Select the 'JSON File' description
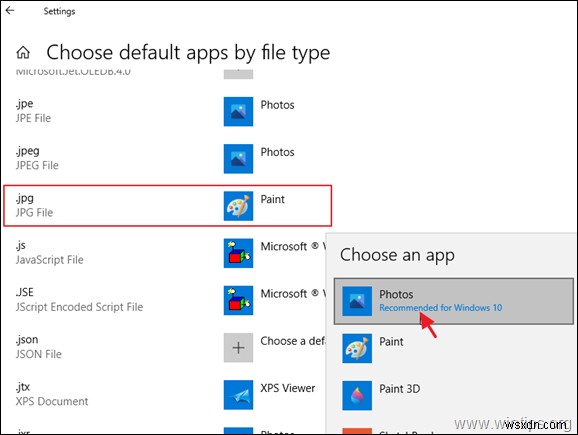Viewport: 578px width, 435px height. [x=38, y=354]
